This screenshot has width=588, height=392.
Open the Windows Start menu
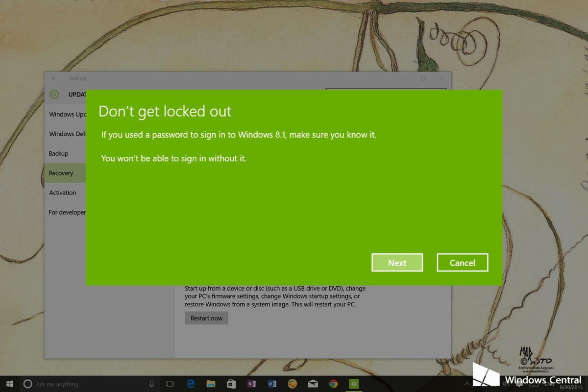click(x=9, y=384)
